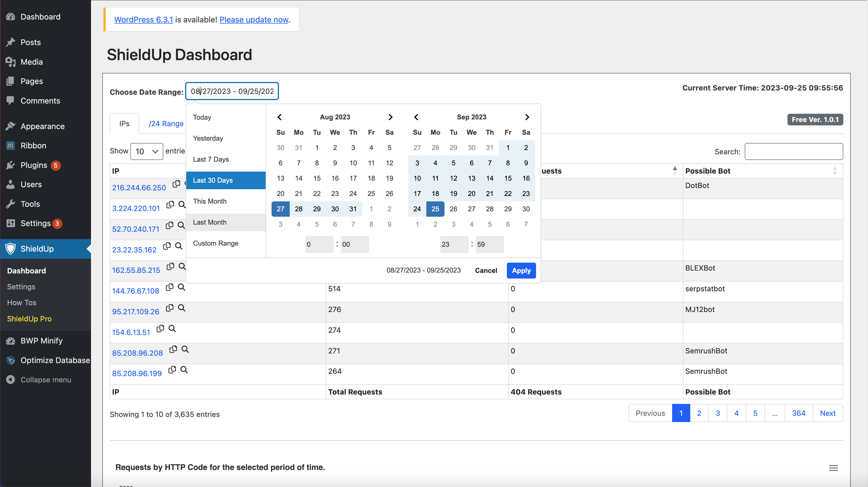Click the Apply button

[521, 271]
